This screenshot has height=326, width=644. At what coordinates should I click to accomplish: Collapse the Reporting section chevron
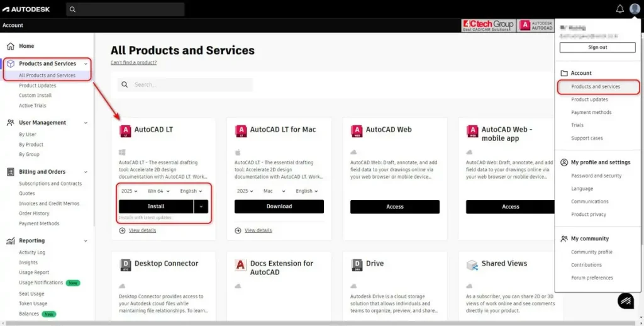tap(86, 241)
